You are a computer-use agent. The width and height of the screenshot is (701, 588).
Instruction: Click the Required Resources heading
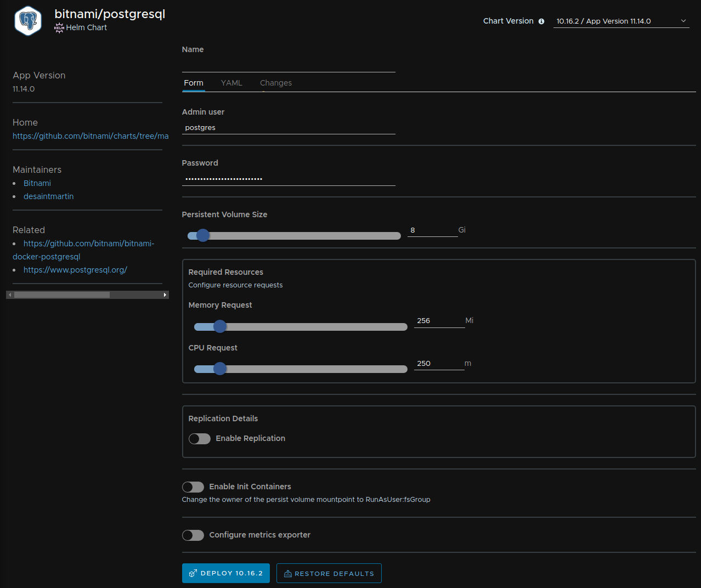(226, 272)
